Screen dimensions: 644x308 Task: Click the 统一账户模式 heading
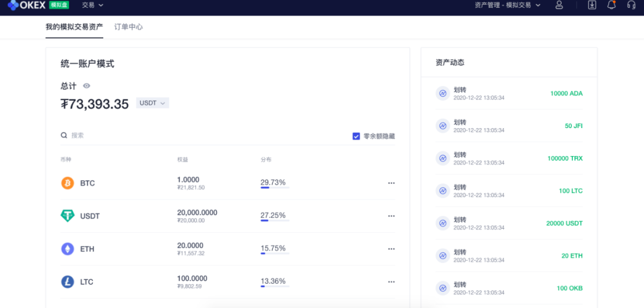point(88,64)
